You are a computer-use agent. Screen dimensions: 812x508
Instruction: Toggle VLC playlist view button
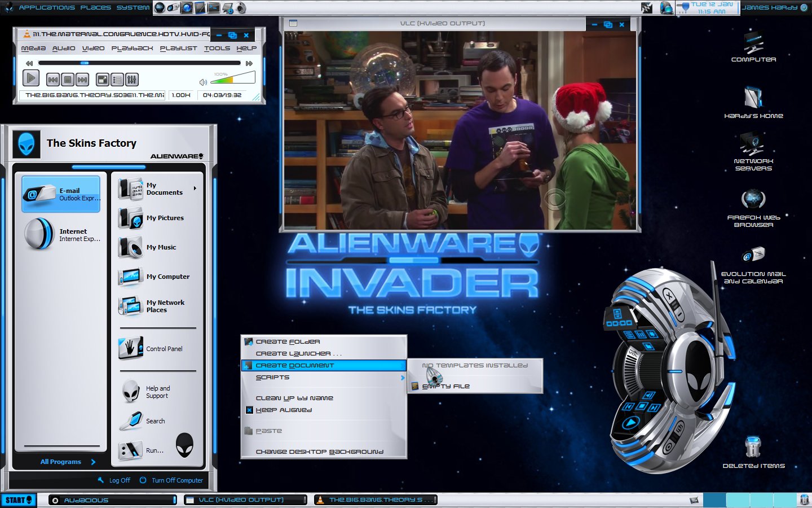[x=117, y=80]
